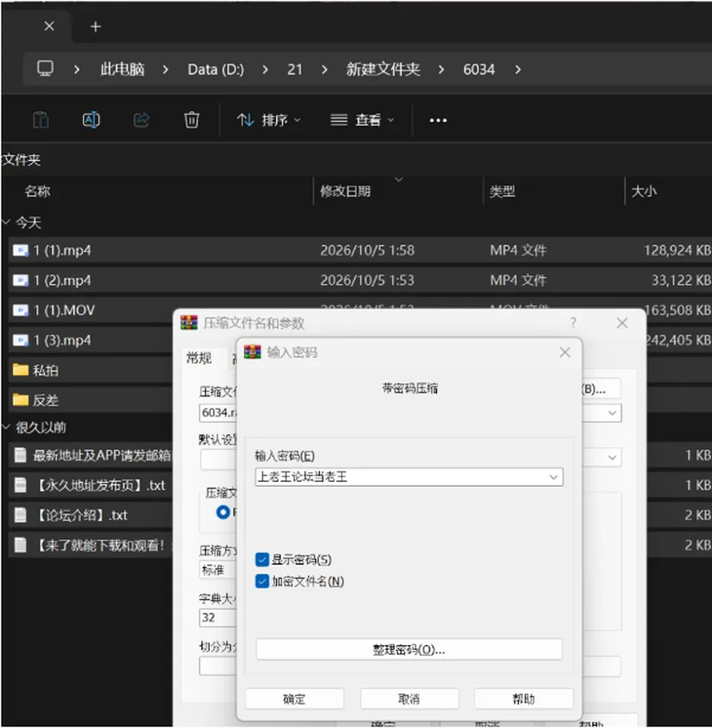Screen dimensions: 712x728
Task: Click the rename icon in Explorer toolbar
Action: (91, 120)
